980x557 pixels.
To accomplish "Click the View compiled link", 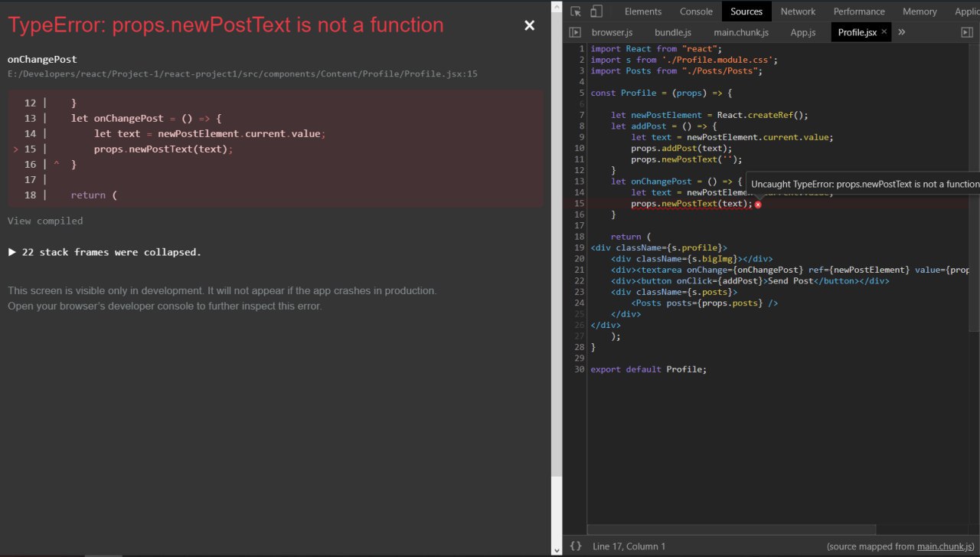I will coord(45,221).
